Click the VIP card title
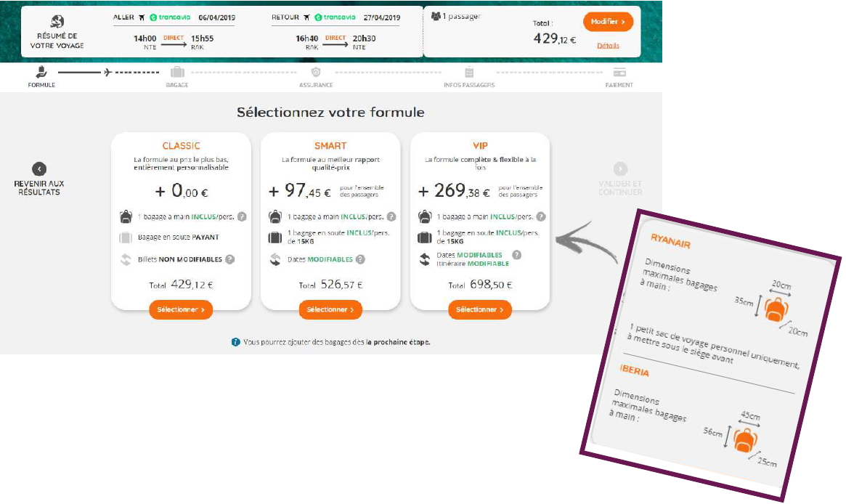This screenshot has height=504, width=846. tap(480, 146)
